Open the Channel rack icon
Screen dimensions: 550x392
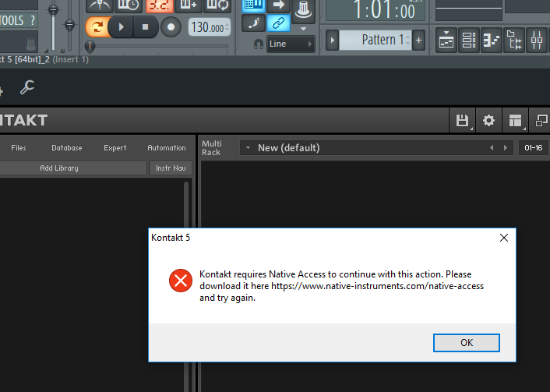[x=469, y=40]
